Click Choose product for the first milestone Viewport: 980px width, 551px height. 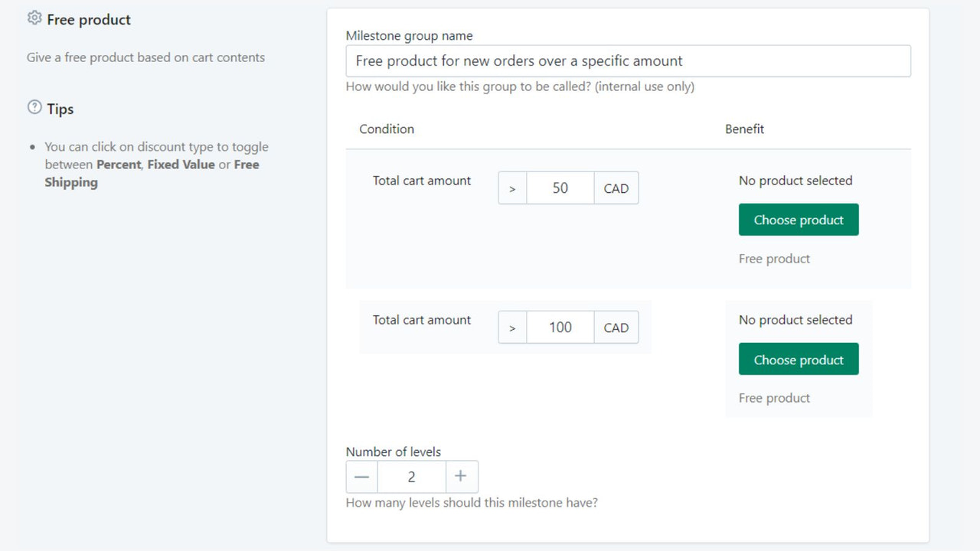[799, 220]
